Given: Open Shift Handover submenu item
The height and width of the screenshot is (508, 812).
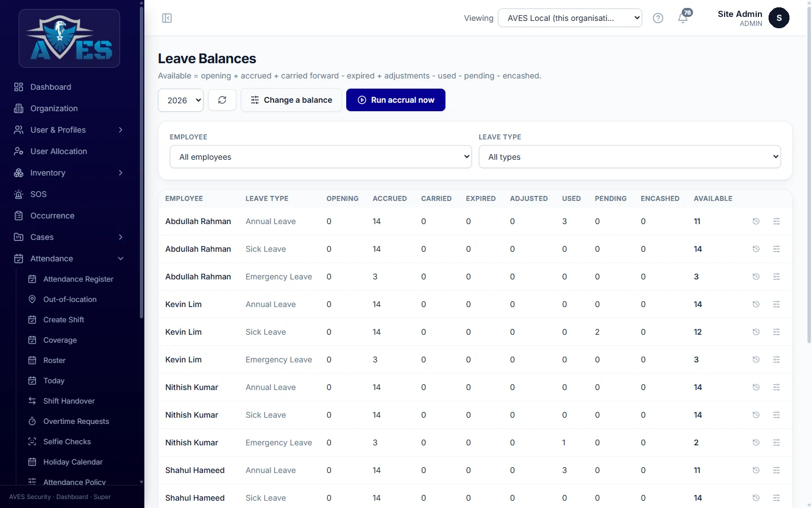Looking at the screenshot, I should click(x=76, y=401).
